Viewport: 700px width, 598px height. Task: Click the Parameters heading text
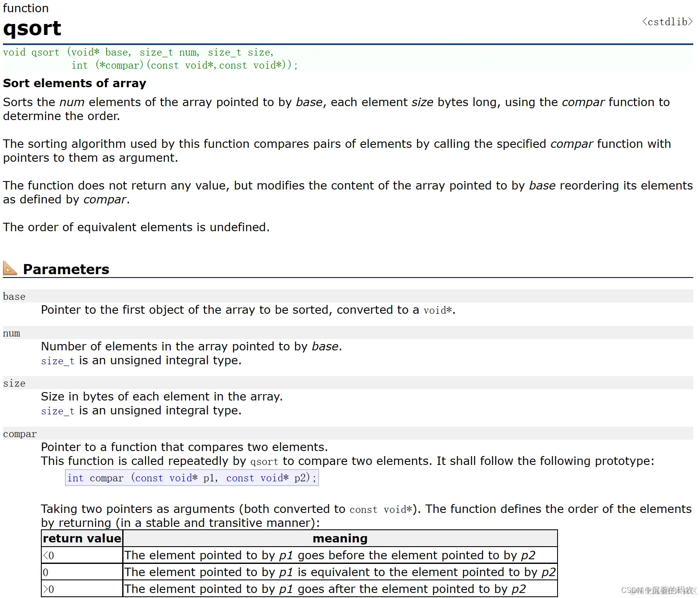66,269
